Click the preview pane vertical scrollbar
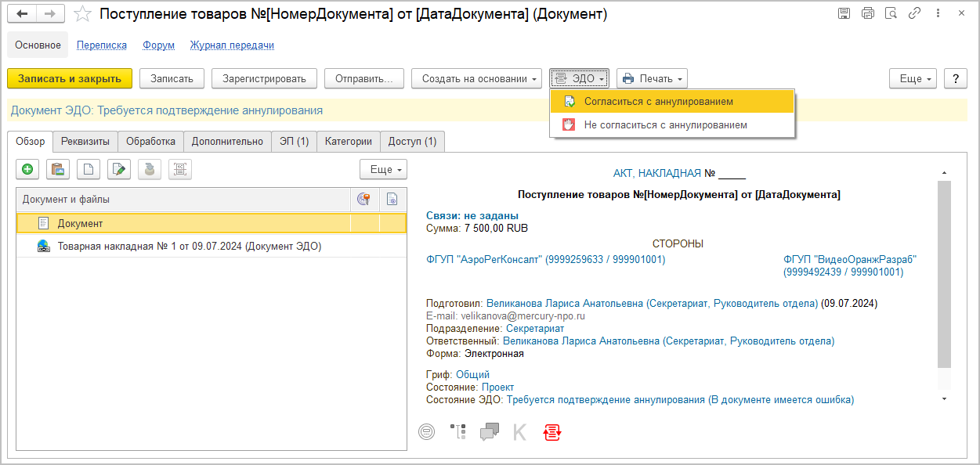The image size is (980, 465). (944, 274)
